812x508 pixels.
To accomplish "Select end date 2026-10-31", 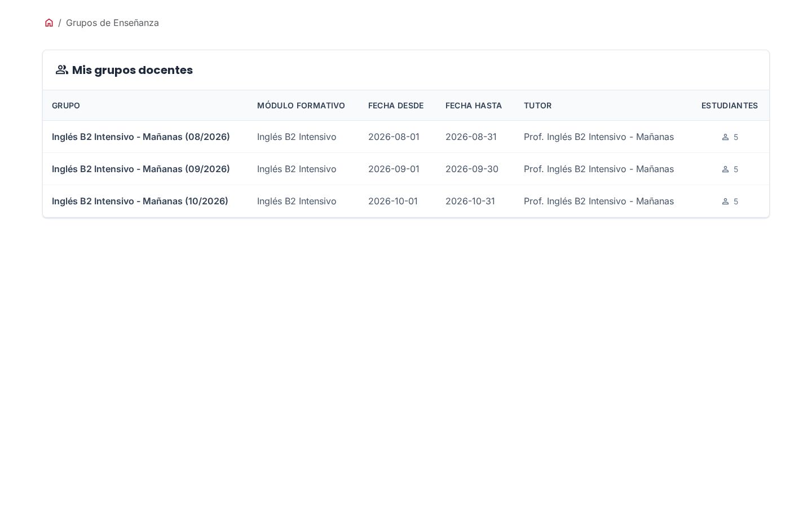I will pos(470,201).
